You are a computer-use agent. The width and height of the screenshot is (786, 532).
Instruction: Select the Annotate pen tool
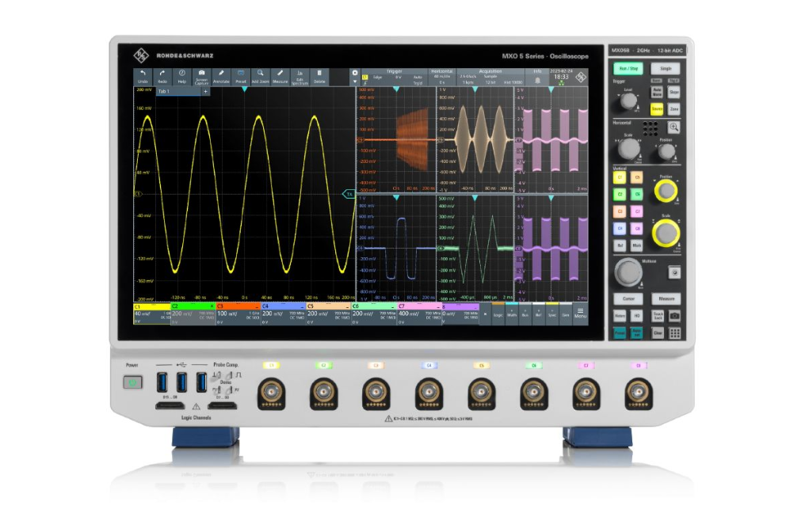tap(221, 77)
